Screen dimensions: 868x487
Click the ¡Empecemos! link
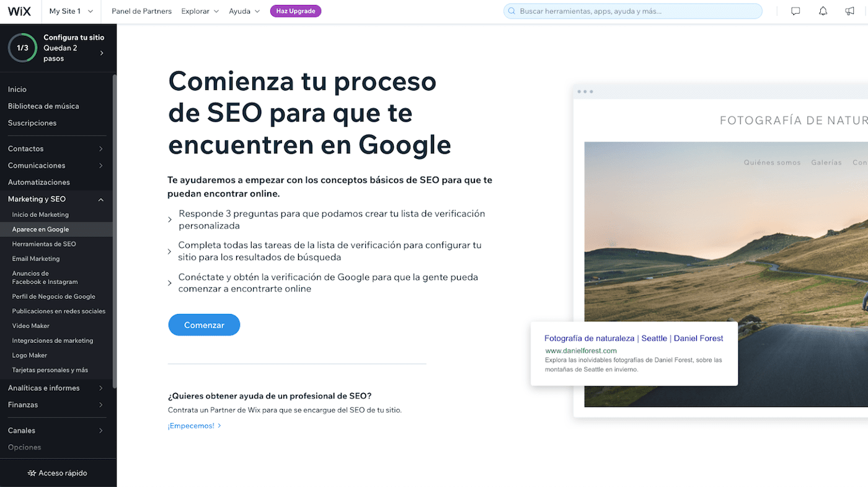(x=191, y=426)
